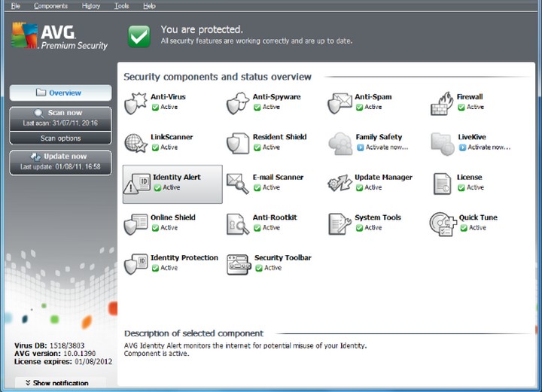Click the Firewall brick wall icon
This screenshot has height=392, width=542.
pos(442,103)
